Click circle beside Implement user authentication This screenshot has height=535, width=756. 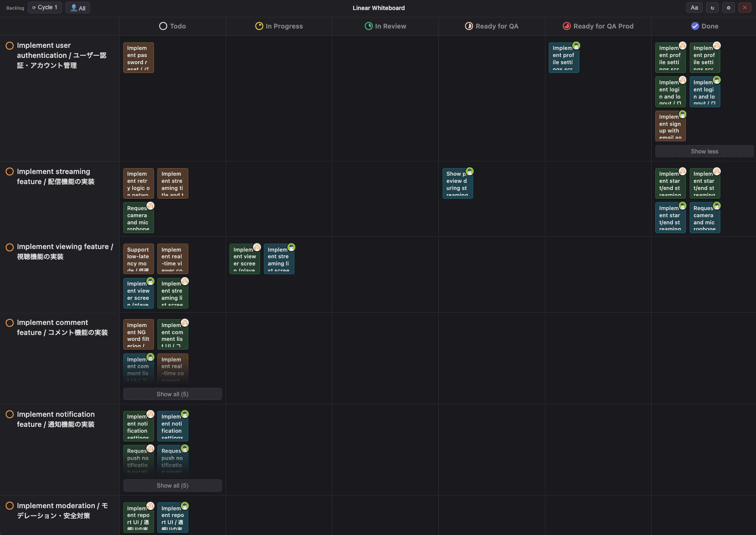[10, 46]
